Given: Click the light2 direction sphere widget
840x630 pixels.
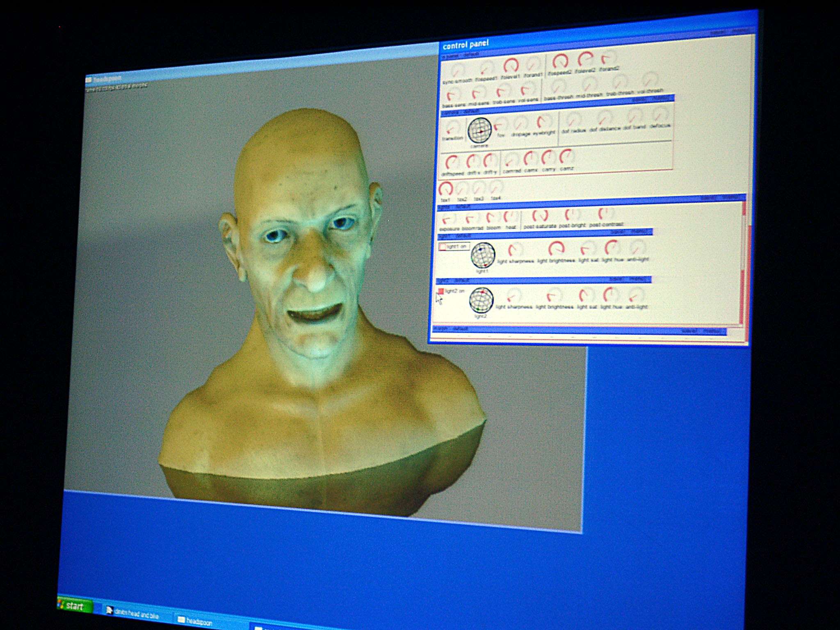Looking at the screenshot, I should point(481,299).
